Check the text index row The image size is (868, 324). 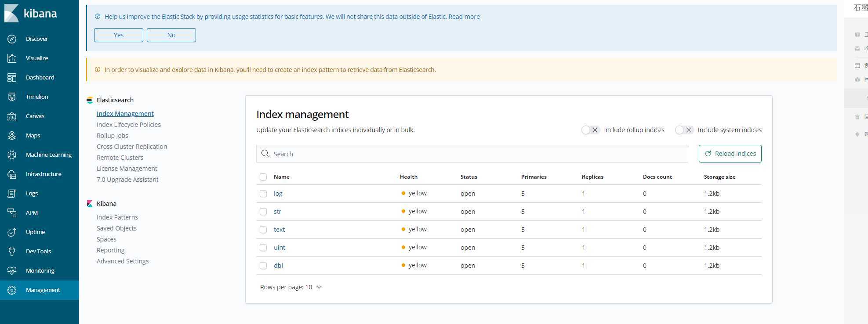click(x=263, y=230)
